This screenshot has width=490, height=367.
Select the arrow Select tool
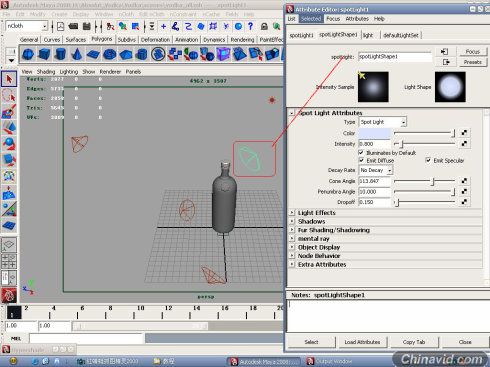tap(9, 79)
